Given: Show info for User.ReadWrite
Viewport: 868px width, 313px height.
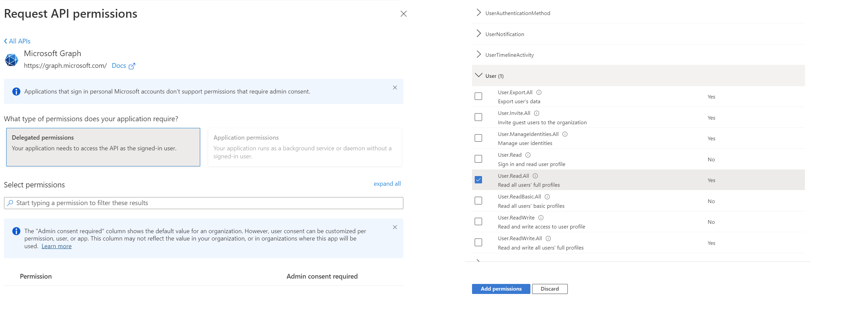Looking at the screenshot, I should point(541,218).
